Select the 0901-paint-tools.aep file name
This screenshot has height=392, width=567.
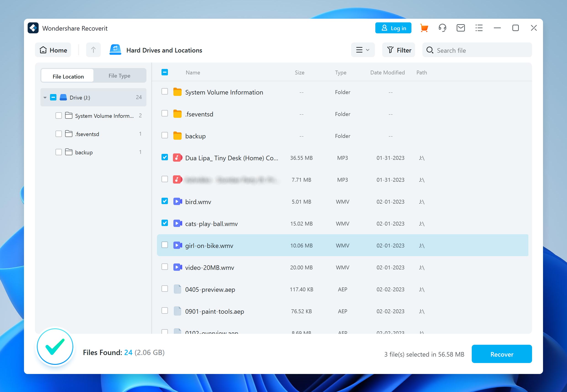click(x=215, y=311)
